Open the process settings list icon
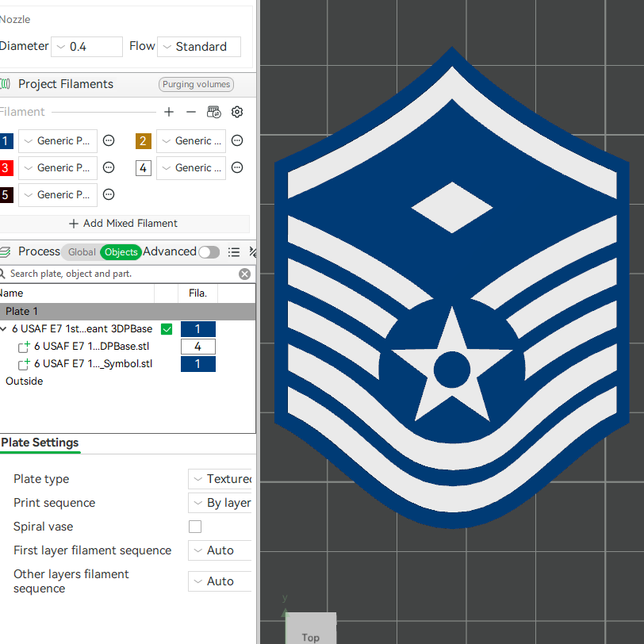644x644 pixels. pos(234,251)
